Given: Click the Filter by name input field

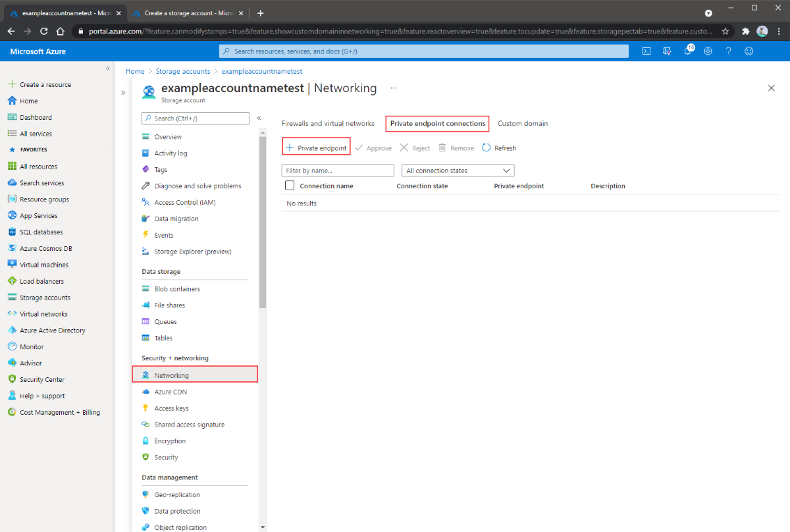Looking at the screenshot, I should tap(337, 170).
